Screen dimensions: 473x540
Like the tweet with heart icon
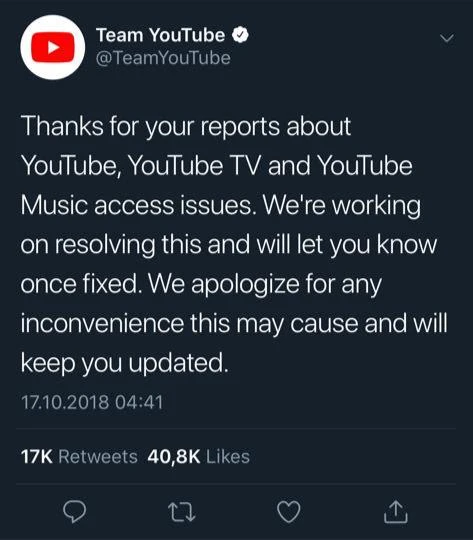pos(289,512)
